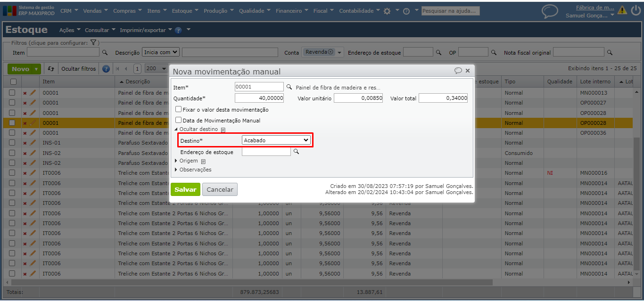Edit the OP000027 row with pencil icon
Screen dimensions: 644x301
33,103
